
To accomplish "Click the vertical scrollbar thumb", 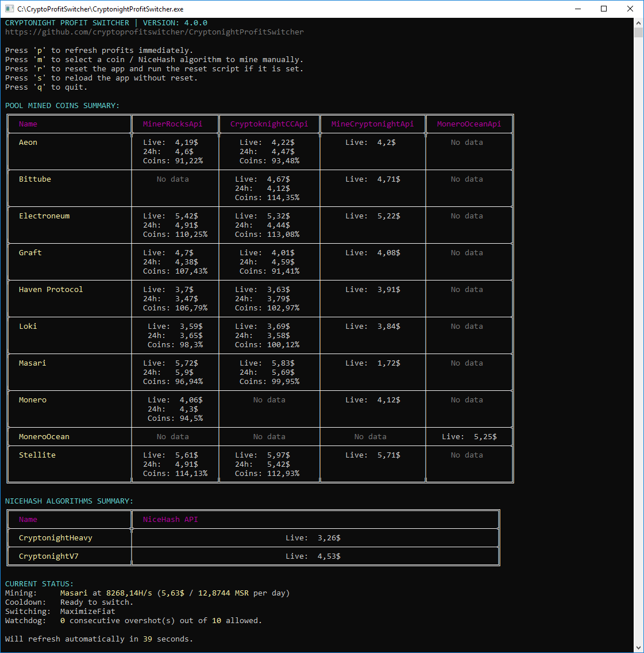I will [x=639, y=33].
